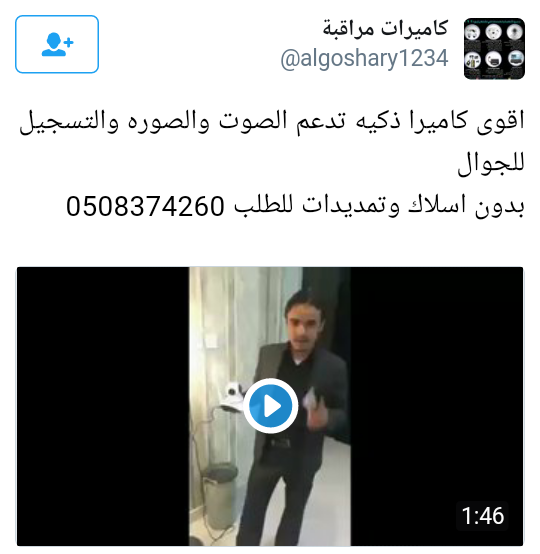The height and width of the screenshot is (554, 540).
Task: Visit the @algoshary1234 handle
Action: 364,58
